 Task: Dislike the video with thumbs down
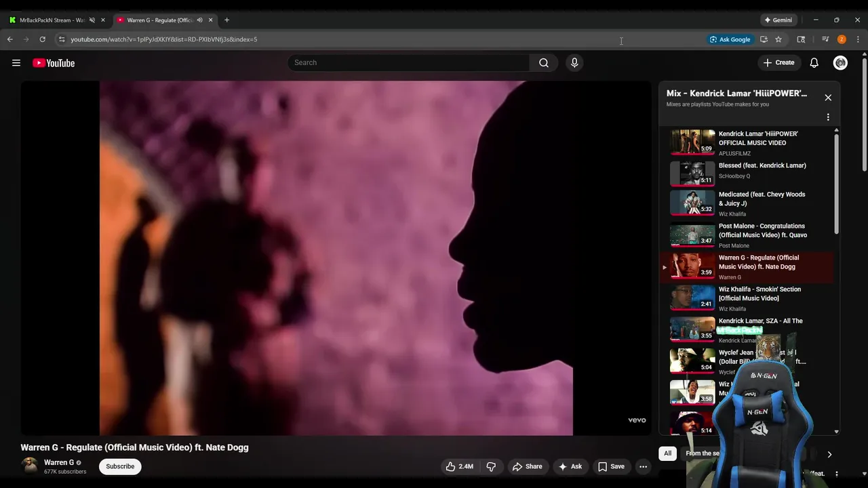pyautogui.click(x=491, y=466)
